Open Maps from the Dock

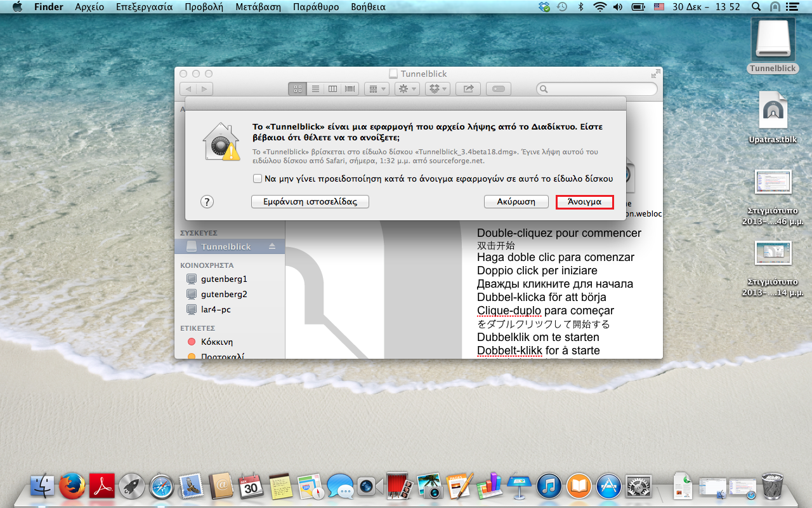(x=310, y=486)
